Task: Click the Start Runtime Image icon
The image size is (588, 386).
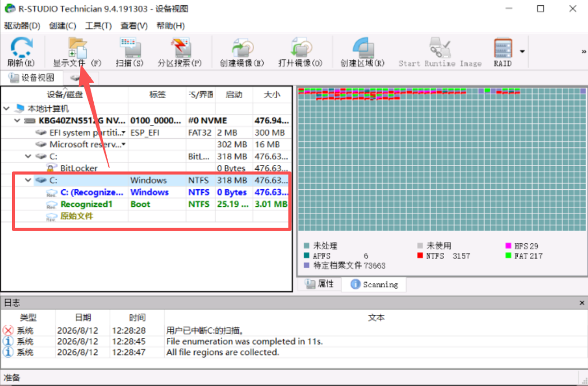Action: pos(440,48)
